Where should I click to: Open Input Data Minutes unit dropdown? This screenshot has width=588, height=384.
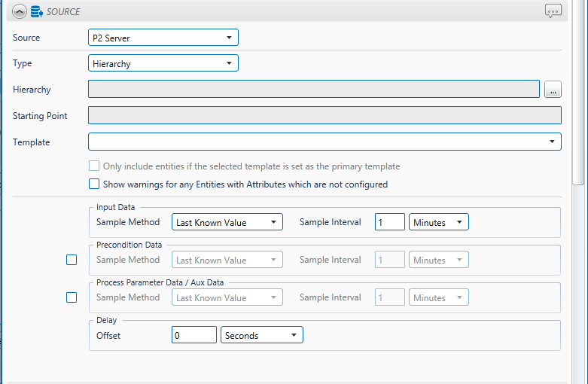point(439,222)
